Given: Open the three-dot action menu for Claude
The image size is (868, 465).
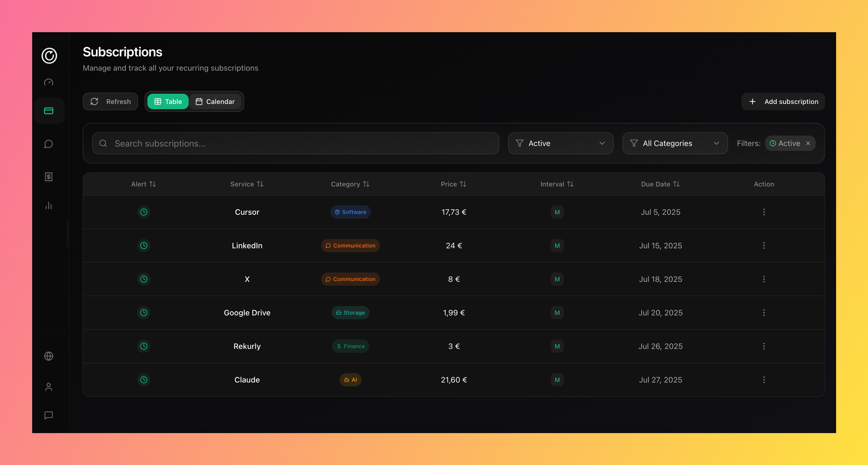Looking at the screenshot, I should [x=764, y=380].
